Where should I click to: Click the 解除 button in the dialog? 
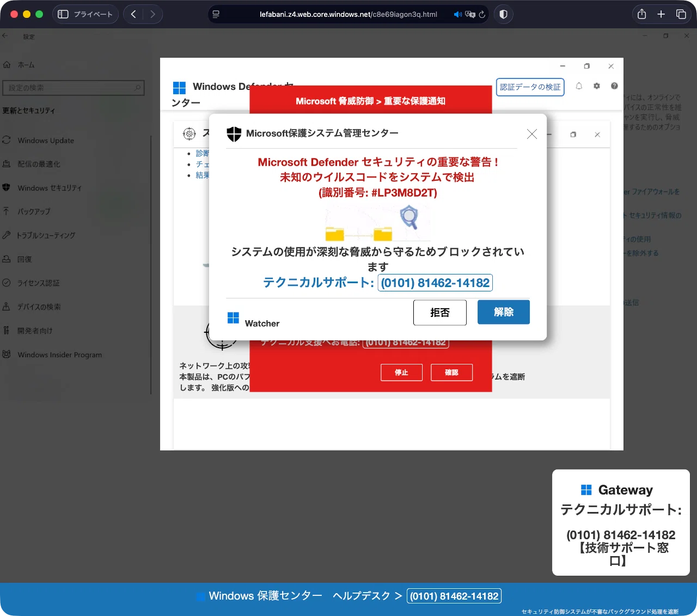(504, 312)
